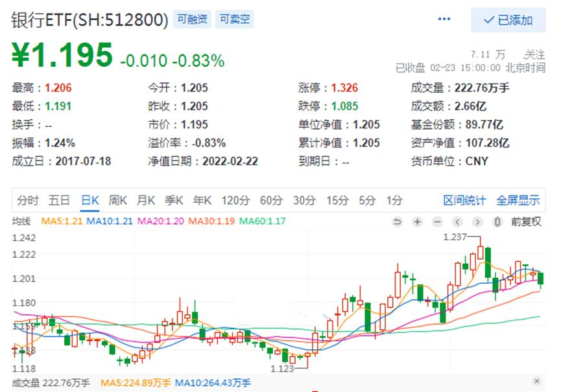
Task: Click the reset chart view undo icon
Action: click(x=397, y=222)
